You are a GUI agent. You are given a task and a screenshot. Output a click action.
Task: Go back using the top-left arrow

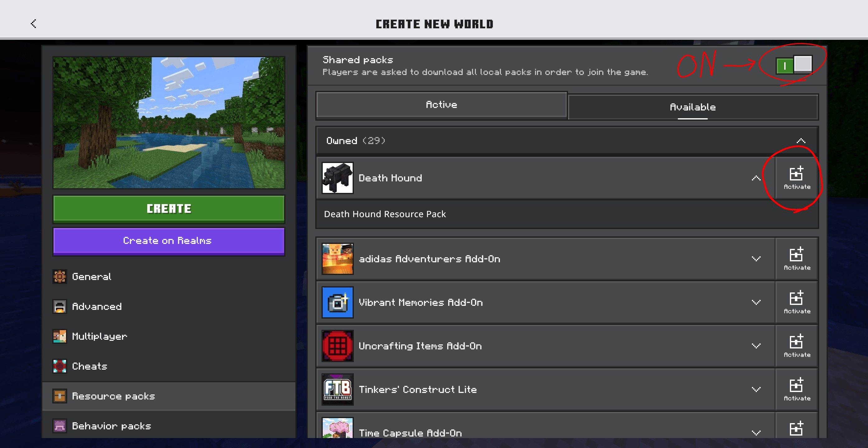pyautogui.click(x=33, y=24)
